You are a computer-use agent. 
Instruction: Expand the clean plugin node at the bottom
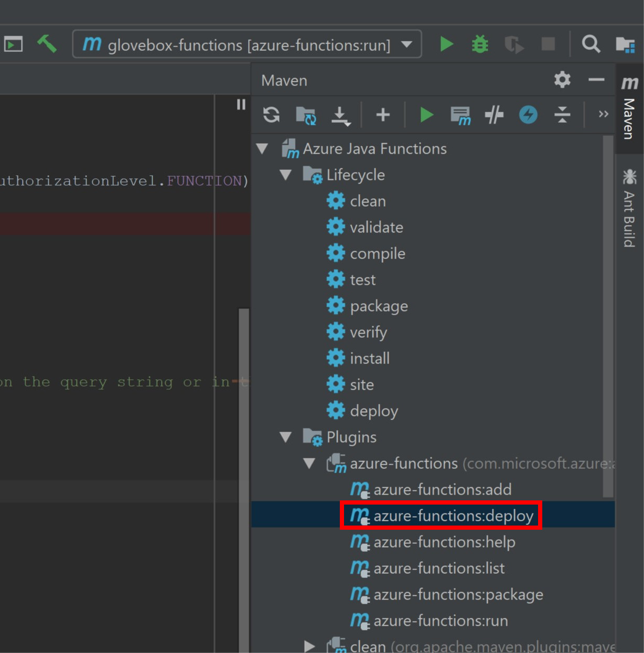(x=309, y=646)
